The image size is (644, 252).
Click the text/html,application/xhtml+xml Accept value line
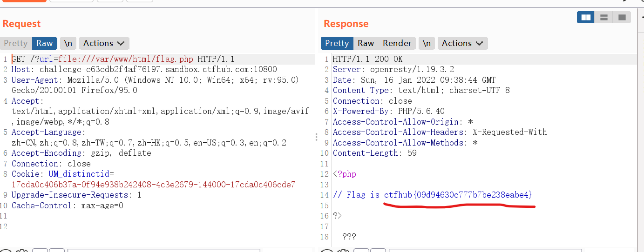point(160,111)
